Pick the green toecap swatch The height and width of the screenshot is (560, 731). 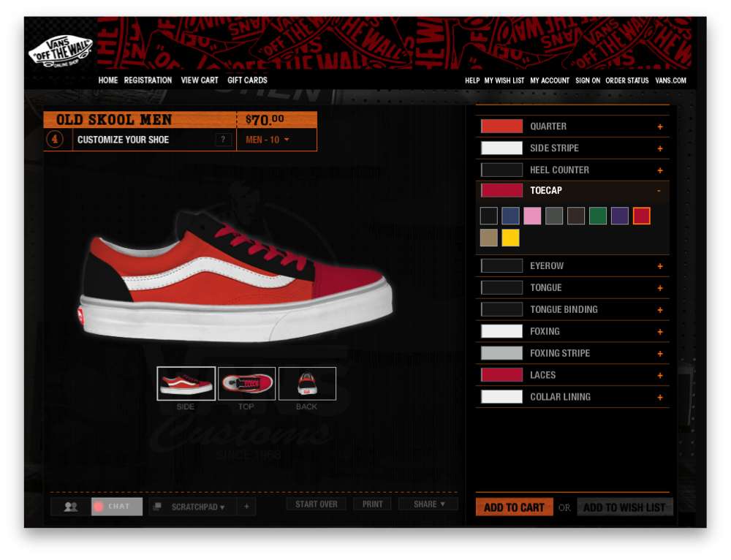tap(598, 216)
